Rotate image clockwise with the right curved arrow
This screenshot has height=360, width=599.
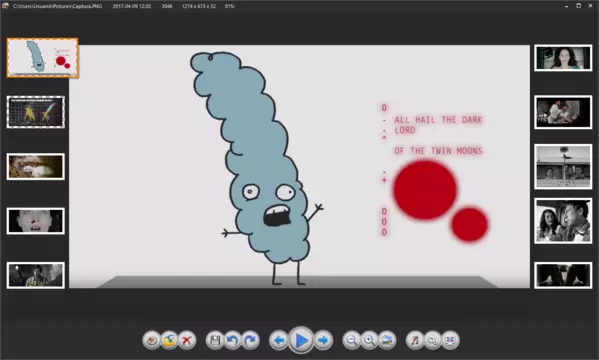[x=250, y=340]
